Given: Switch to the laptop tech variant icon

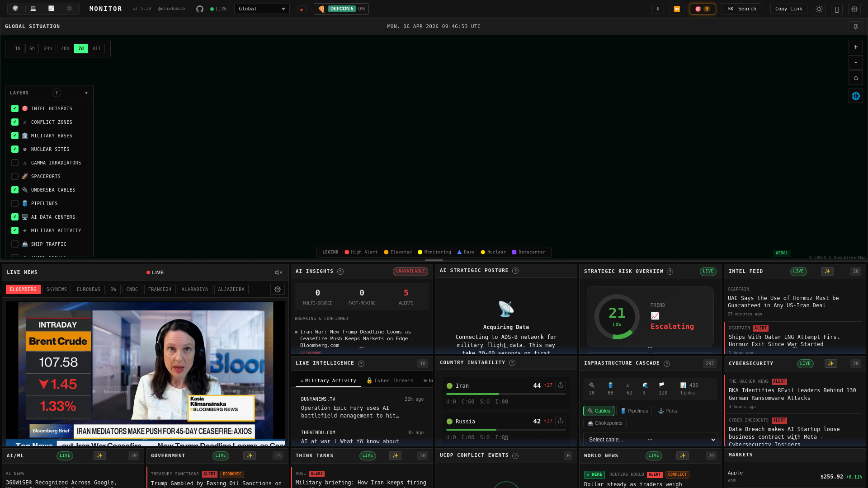Looking at the screenshot, I should click(33, 9).
